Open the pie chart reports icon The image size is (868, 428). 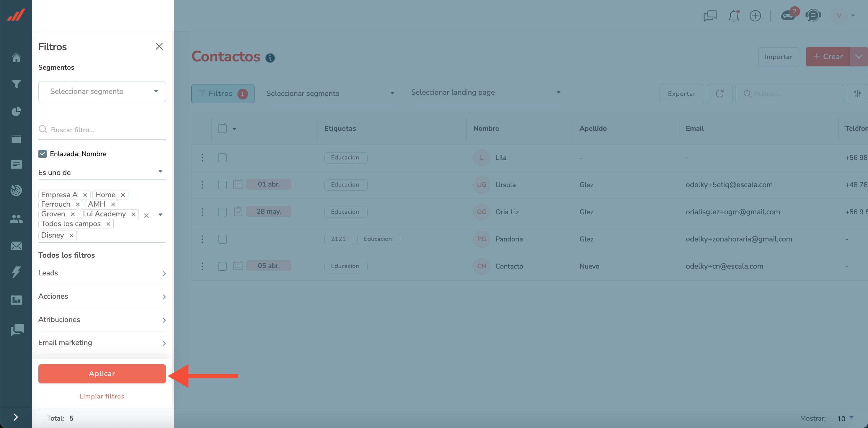[16, 111]
